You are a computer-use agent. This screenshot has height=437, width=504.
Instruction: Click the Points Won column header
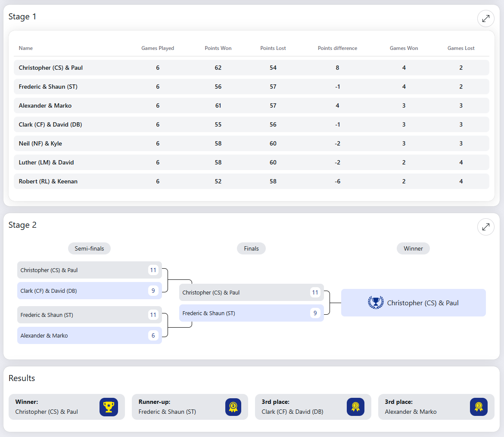click(218, 48)
